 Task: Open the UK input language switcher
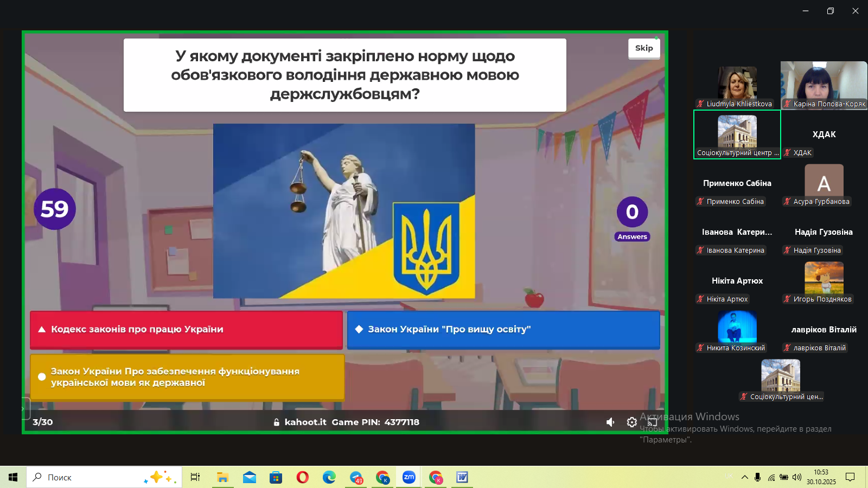[729, 476]
